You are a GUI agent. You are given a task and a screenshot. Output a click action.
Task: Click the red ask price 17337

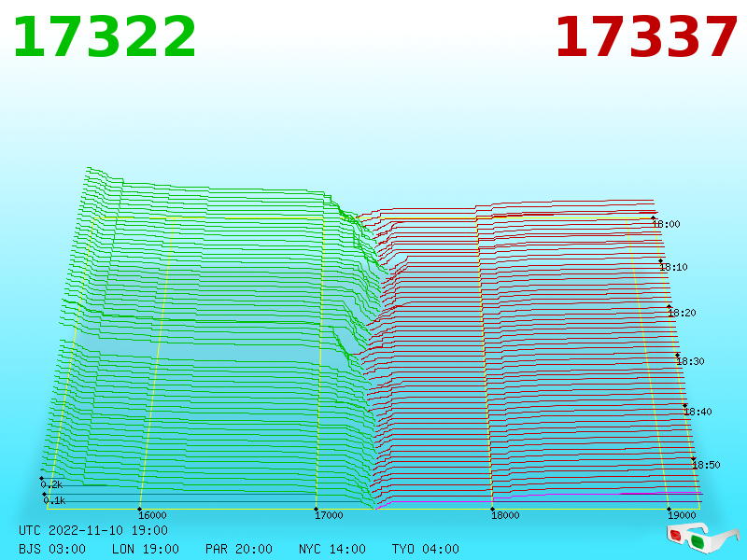646,36
